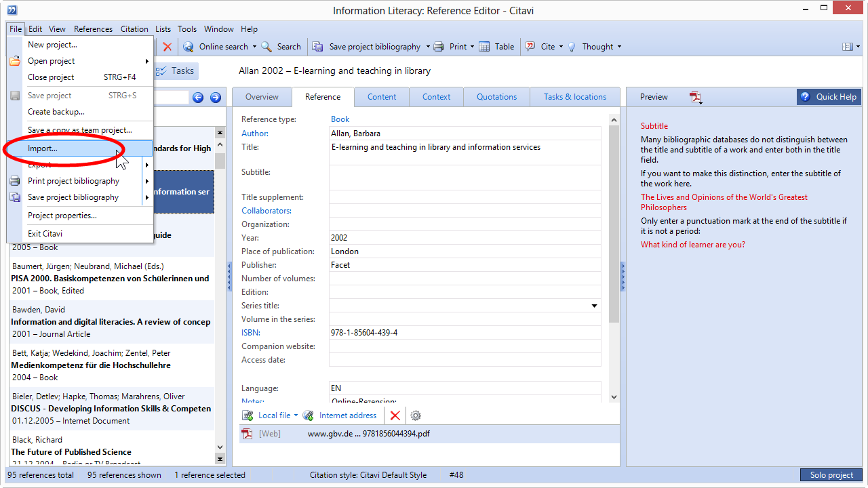868x488 pixels.
Task: Click the layout switch icon at toolbar's right end
Action: coord(848,47)
